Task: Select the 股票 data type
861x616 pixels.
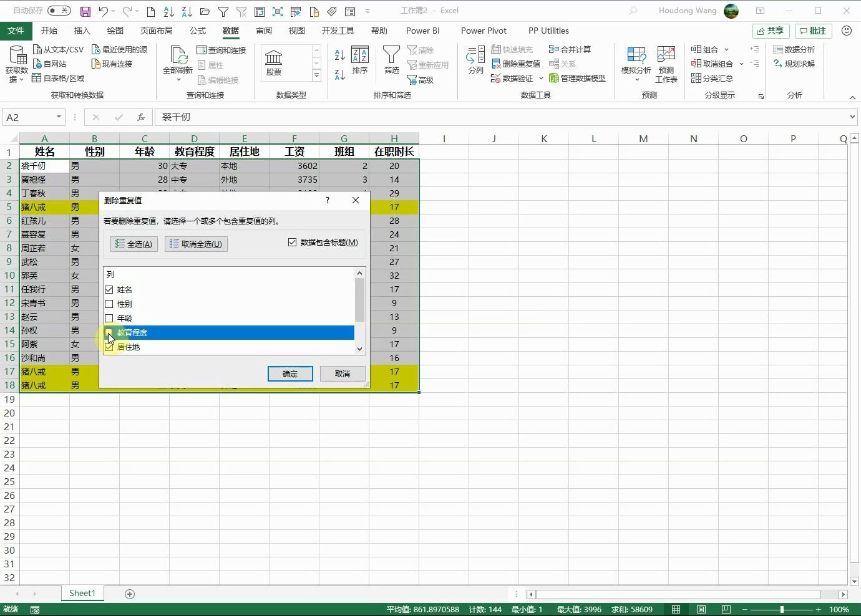Action: point(274,62)
